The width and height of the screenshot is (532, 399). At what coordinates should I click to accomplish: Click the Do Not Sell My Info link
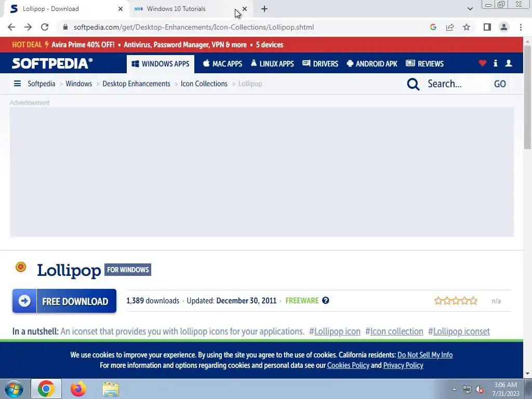click(x=425, y=355)
